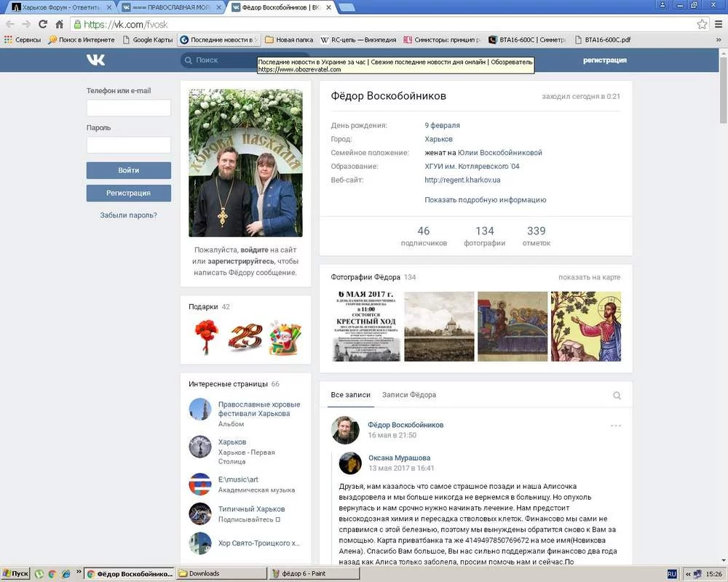Select Записи Фёдора wall tab
728x582 pixels.
click(409, 395)
